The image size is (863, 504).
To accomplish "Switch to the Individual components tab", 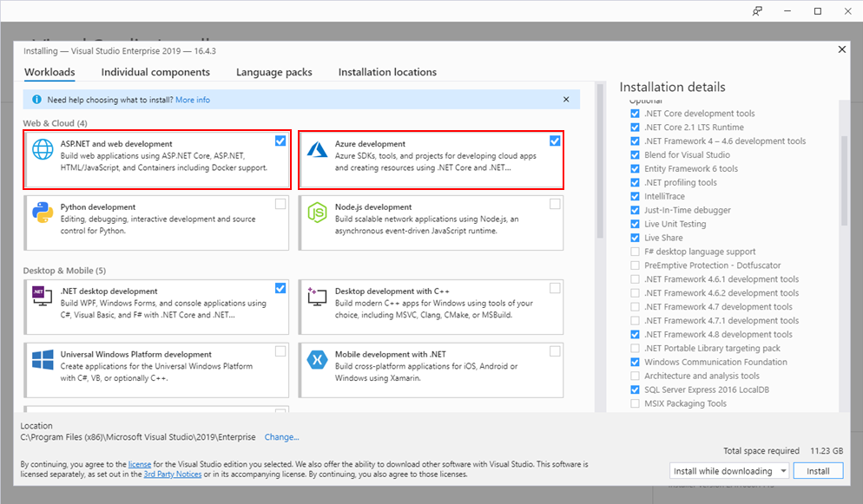I will pyautogui.click(x=155, y=72).
